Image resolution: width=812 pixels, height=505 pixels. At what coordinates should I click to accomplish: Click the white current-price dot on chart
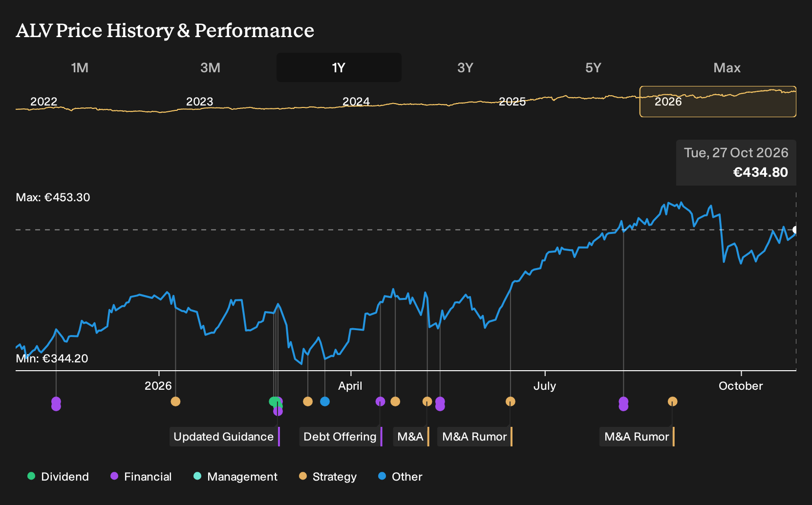(795, 230)
